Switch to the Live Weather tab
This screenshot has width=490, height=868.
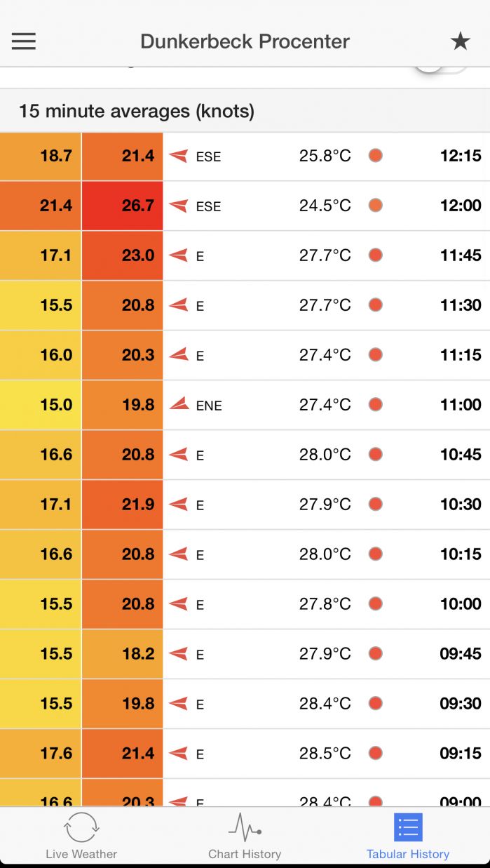pyautogui.click(x=81, y=835)
